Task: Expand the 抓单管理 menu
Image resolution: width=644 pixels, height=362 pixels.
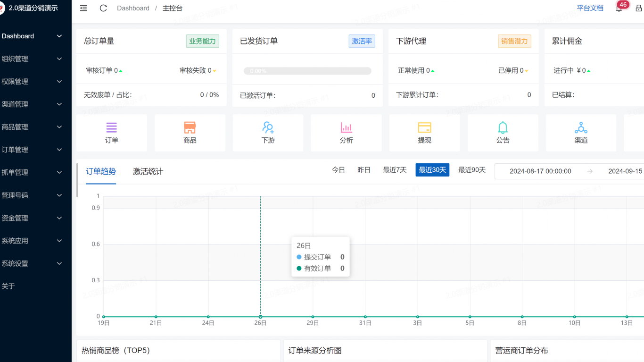Action: click(36, 172)
